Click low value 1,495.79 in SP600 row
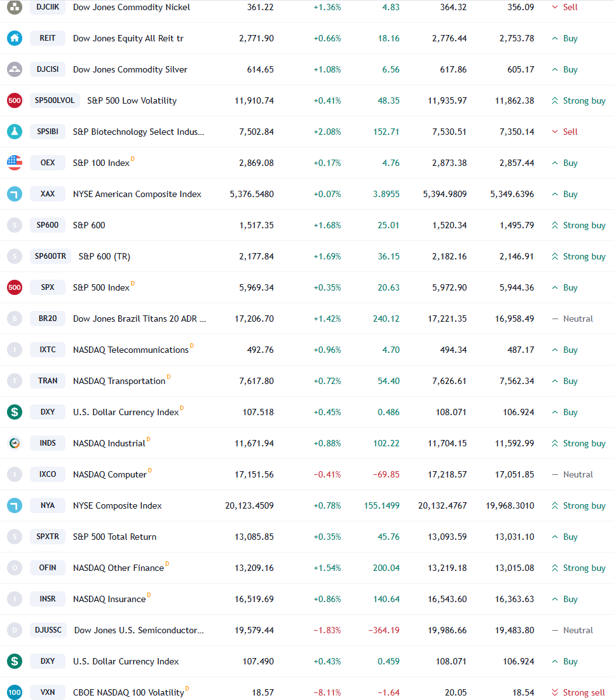The width and height of the screenshot is (614, 700). tap(517, 226)
